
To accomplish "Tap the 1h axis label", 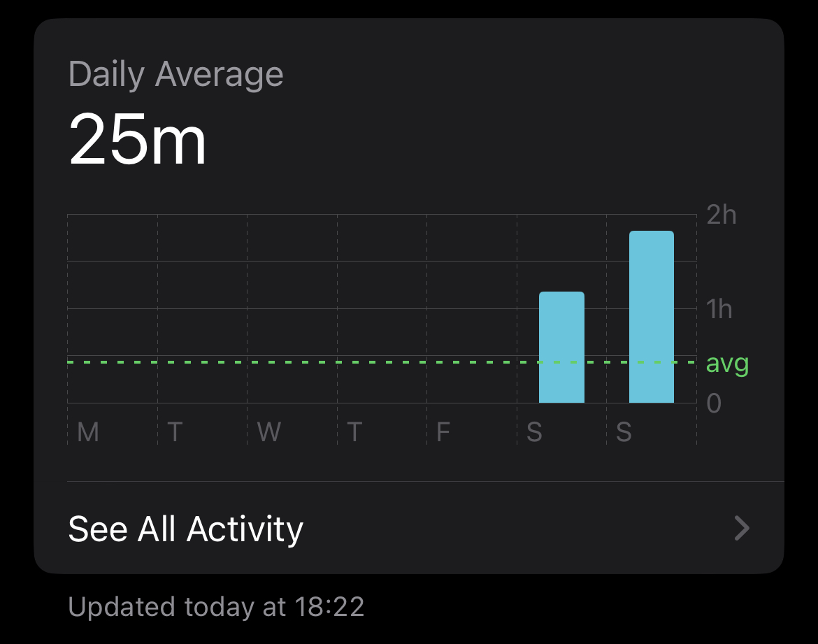I will (x=719, y=308).
